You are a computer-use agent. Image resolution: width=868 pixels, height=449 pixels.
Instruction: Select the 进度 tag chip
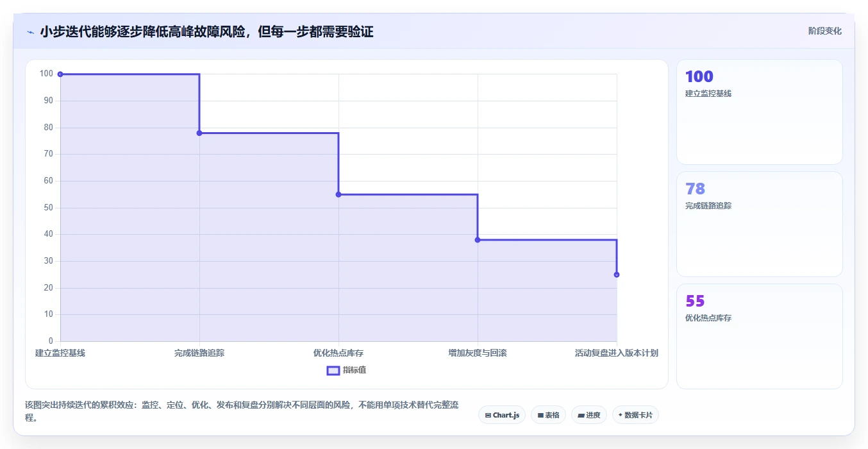(589, 415)
